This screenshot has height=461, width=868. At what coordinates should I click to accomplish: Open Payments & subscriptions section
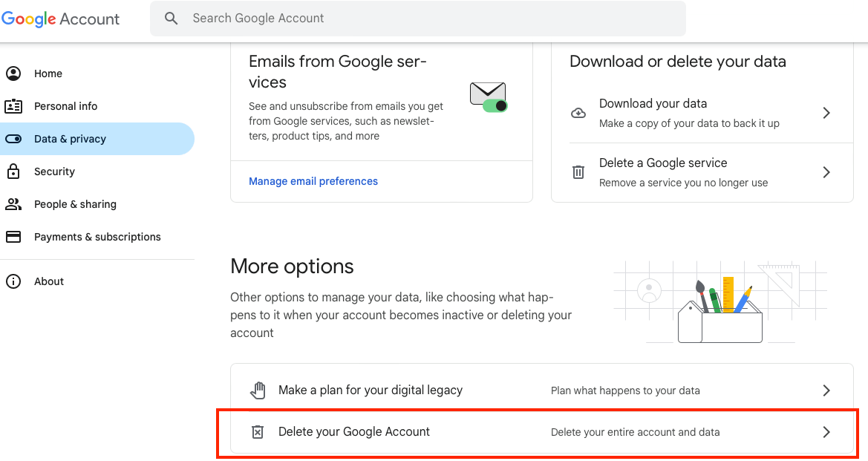pos(97,237)
